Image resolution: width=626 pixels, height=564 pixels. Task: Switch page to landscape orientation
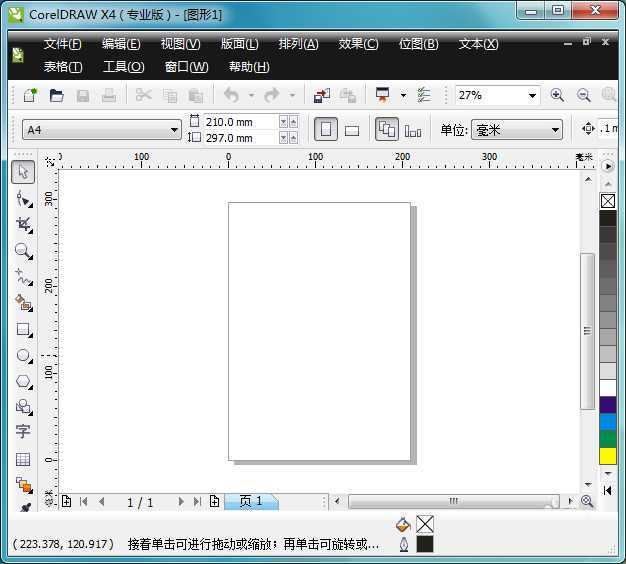click(352, 130)
